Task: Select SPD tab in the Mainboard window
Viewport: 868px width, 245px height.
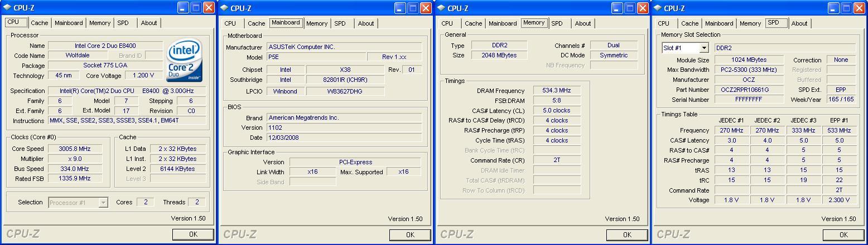Action: [340, 23]
